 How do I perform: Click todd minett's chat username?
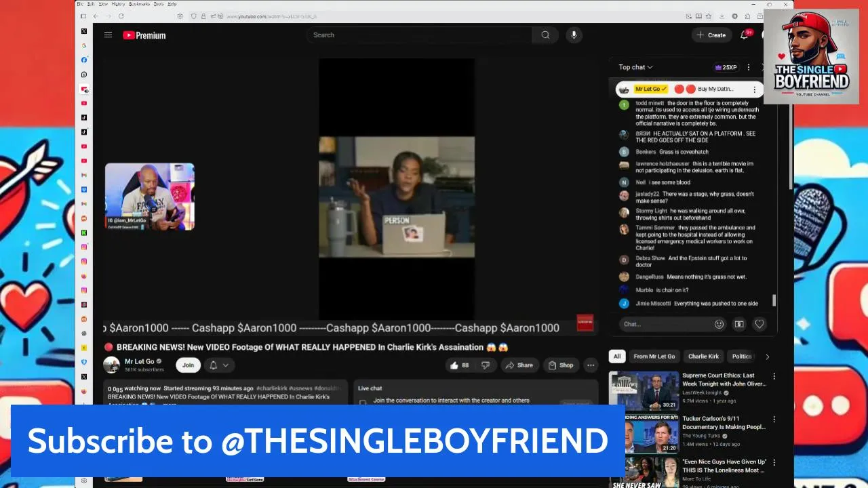click(x=650, y=103)
